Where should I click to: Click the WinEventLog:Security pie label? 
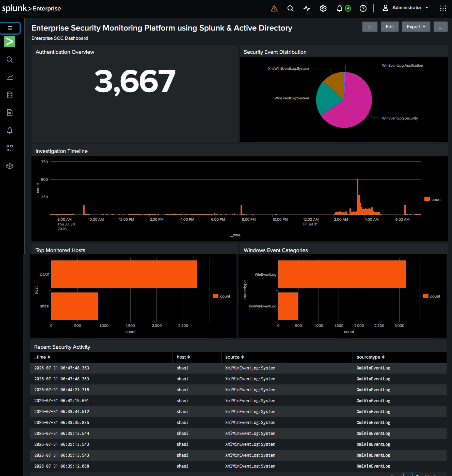pos(400,118)
